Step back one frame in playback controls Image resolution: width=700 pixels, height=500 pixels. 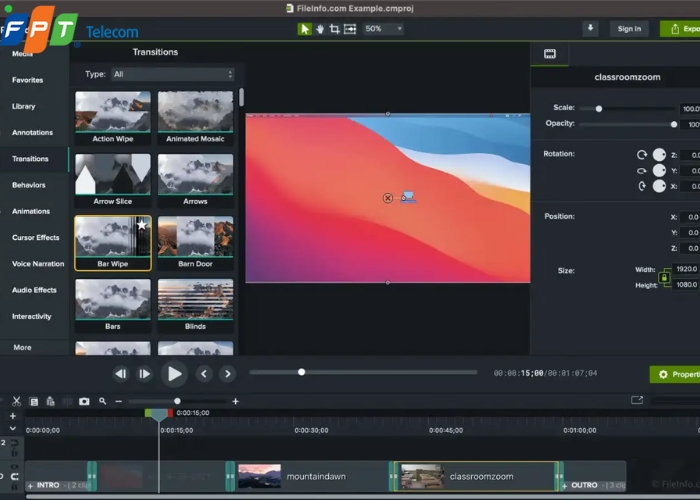tap(121, 374)
